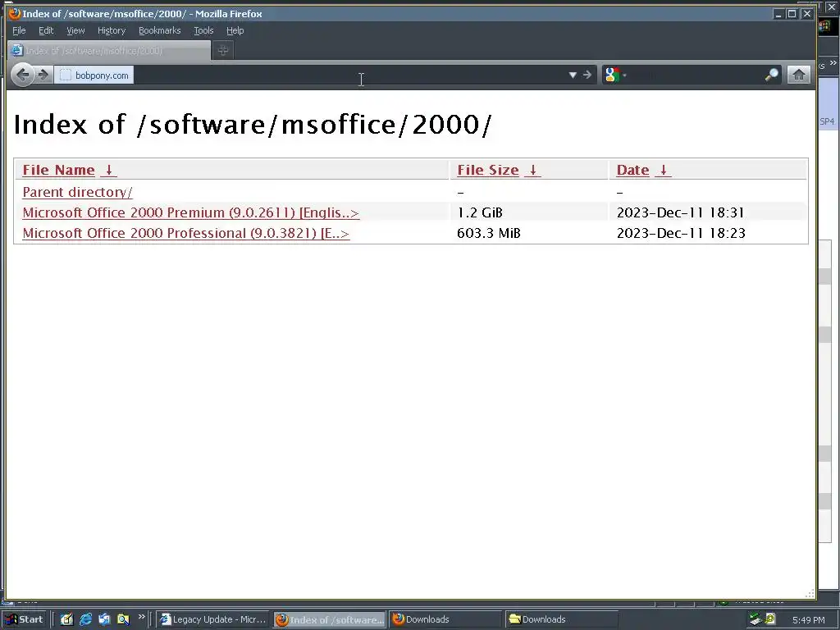Click the 5:49 PM taskbar clock

808,620
